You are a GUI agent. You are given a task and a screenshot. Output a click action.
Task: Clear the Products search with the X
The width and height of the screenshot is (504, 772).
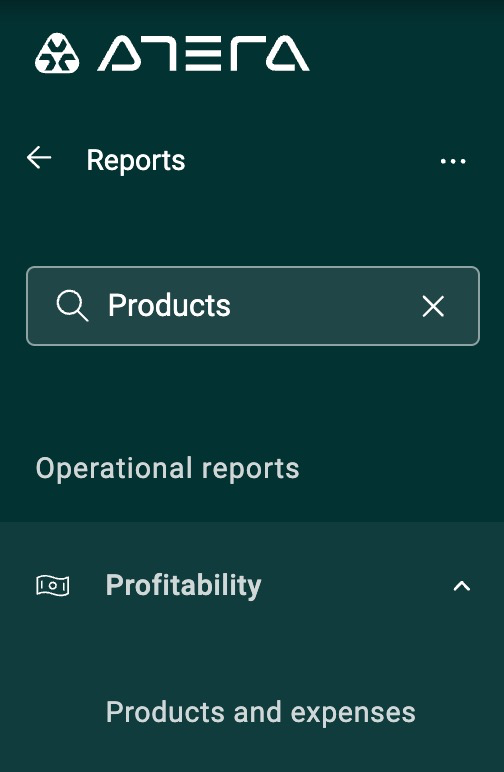[x=433, y=306]
